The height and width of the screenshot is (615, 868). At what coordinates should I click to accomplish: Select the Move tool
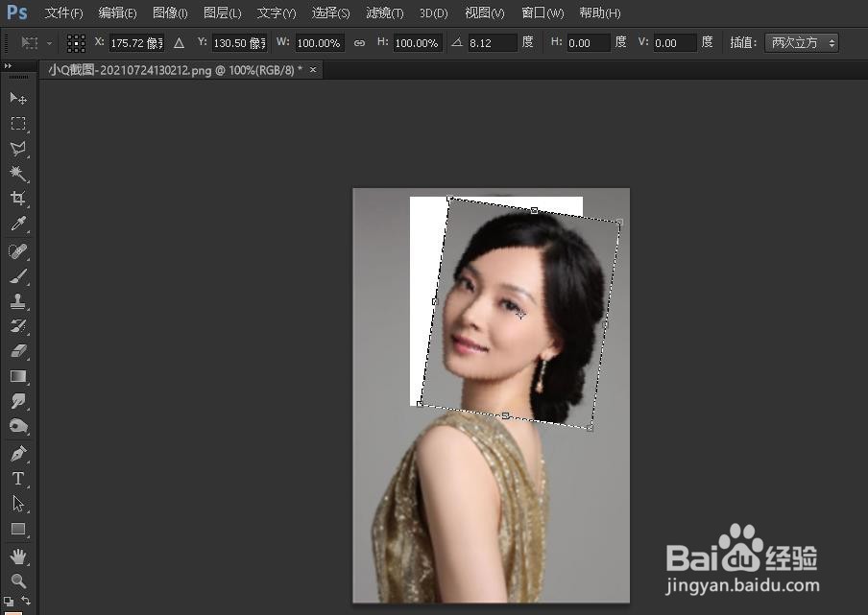(19, 99)
